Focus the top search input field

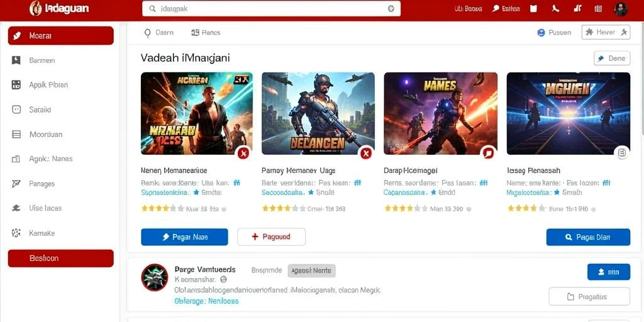click(271, 9)
